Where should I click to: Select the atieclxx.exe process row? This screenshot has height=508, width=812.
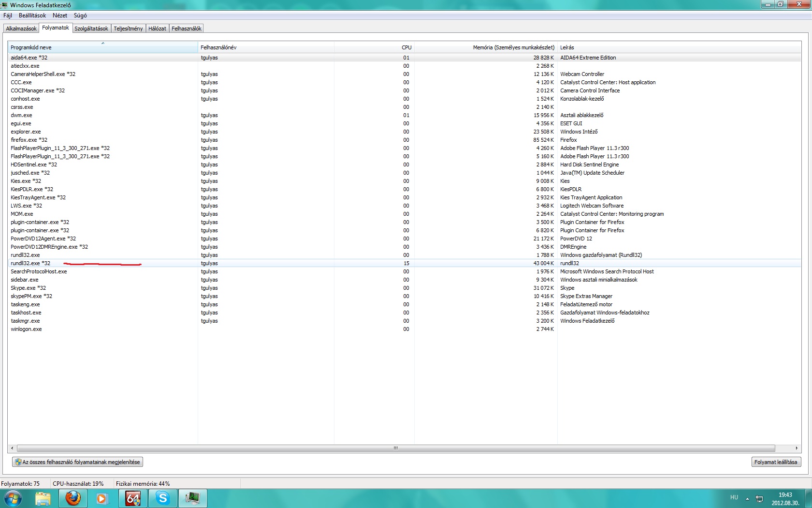click(x=404, y=66)
